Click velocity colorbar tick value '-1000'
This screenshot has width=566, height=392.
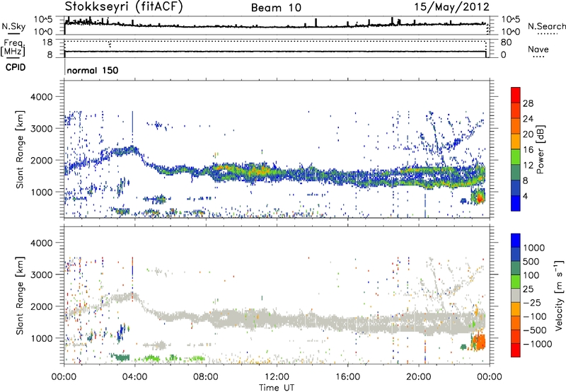click(x=538, y=344)
